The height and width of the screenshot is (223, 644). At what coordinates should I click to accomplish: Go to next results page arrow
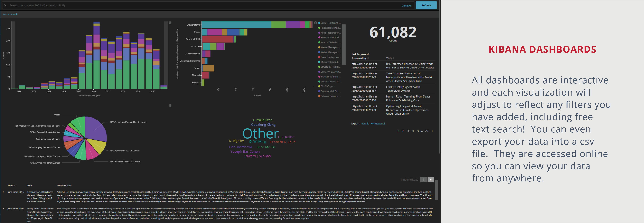click(430, 180)
